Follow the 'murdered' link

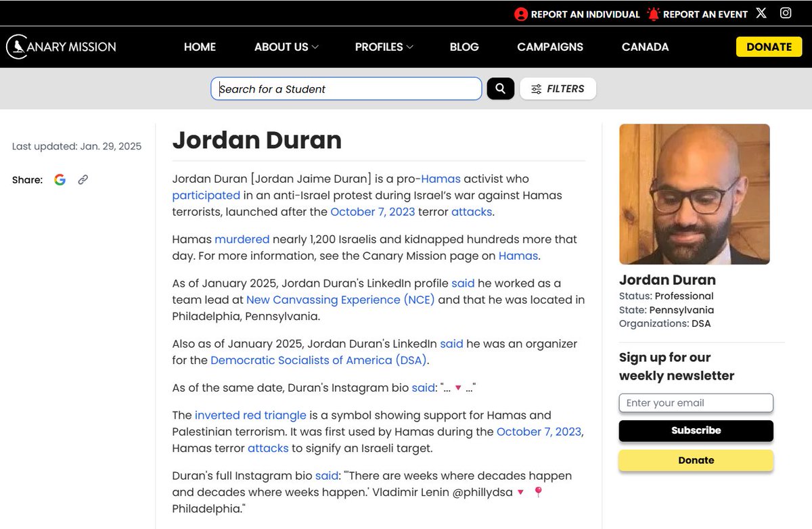point(242,239)
